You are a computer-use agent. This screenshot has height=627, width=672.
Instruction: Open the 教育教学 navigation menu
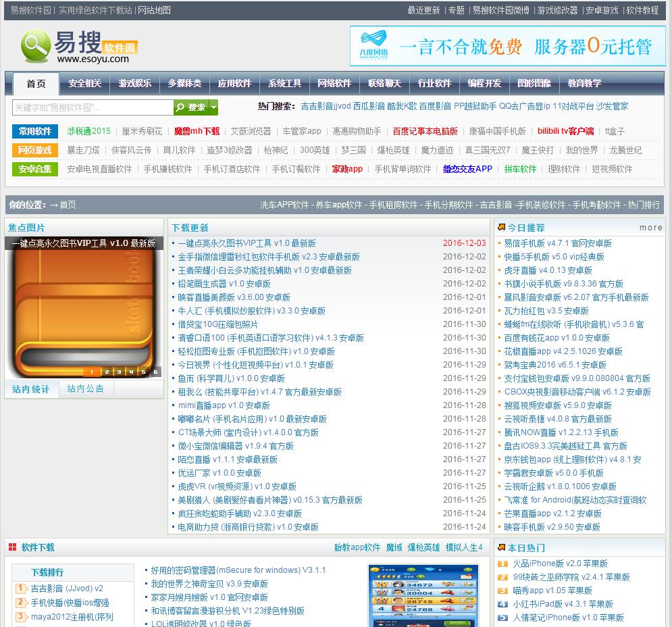(x=584, y=83)
